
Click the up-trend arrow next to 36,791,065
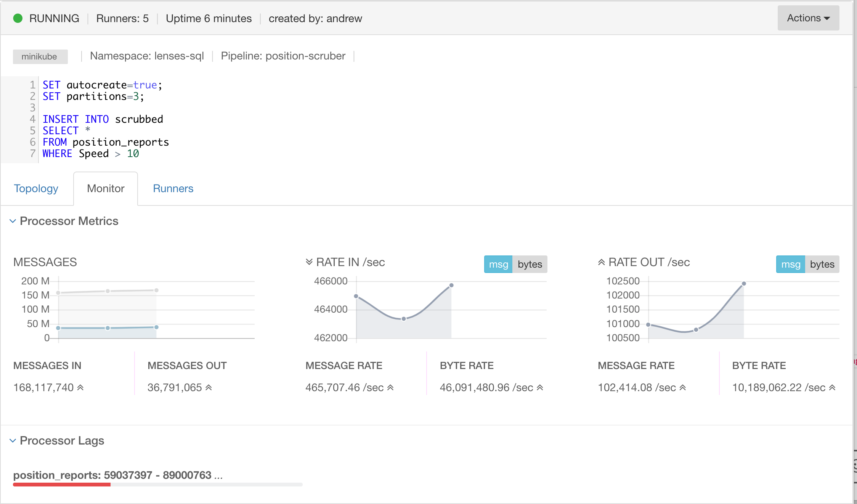[209, 388]
